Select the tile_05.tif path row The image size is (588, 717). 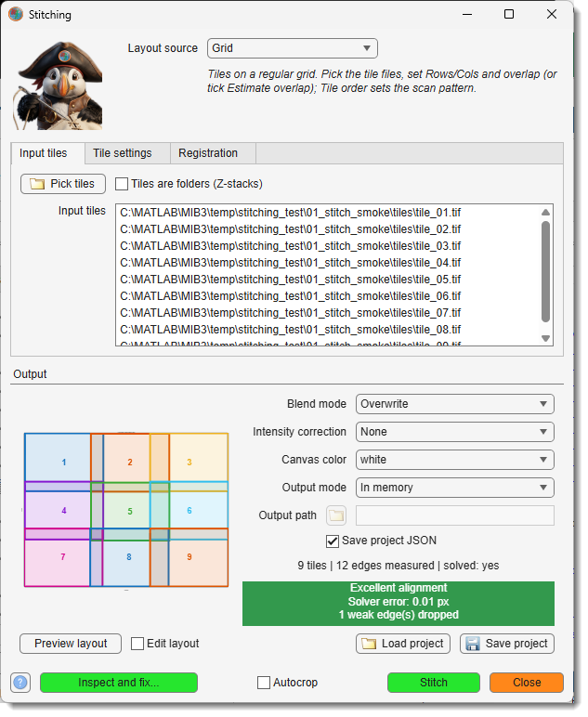coord(293,281)
